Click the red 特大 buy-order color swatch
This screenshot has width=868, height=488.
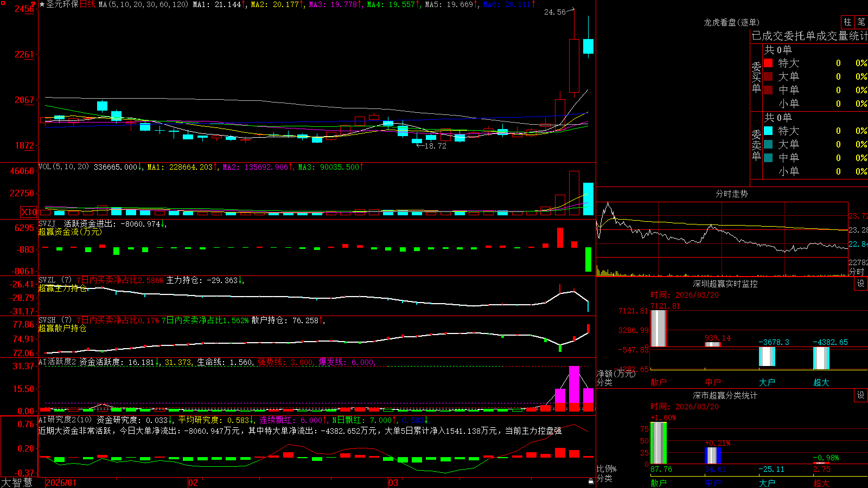(x=768, y=63)
